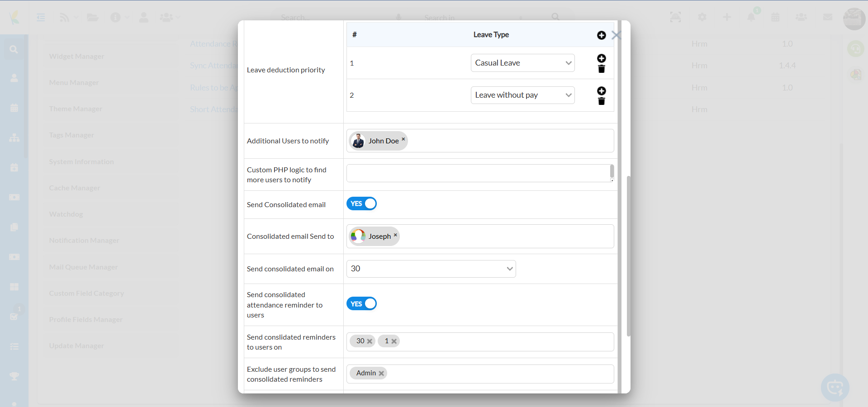Click the modal vertical scrollbar
The width and height of the screenshot is (868, 407).
628,256
